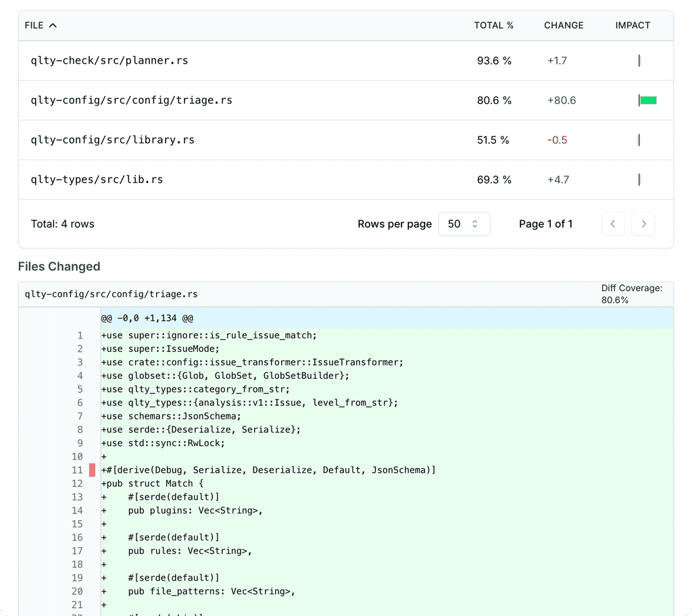Viewport: 692px width, 616px height.
Task: Go to the previous page arrow
Action: pyautogui.click(x=613, y=224)
